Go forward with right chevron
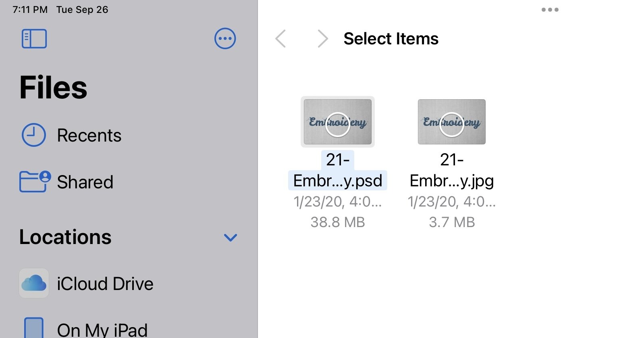The height and width of the screenshot is (338, 644). point(322,39)
